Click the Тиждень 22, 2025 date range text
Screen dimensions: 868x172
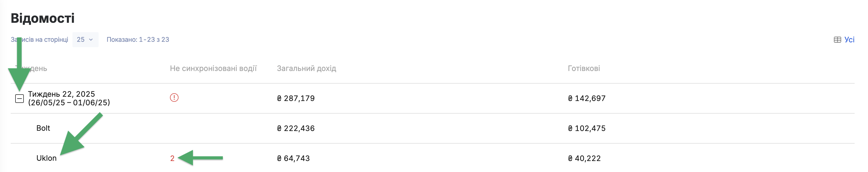click(x=69, y=103)
